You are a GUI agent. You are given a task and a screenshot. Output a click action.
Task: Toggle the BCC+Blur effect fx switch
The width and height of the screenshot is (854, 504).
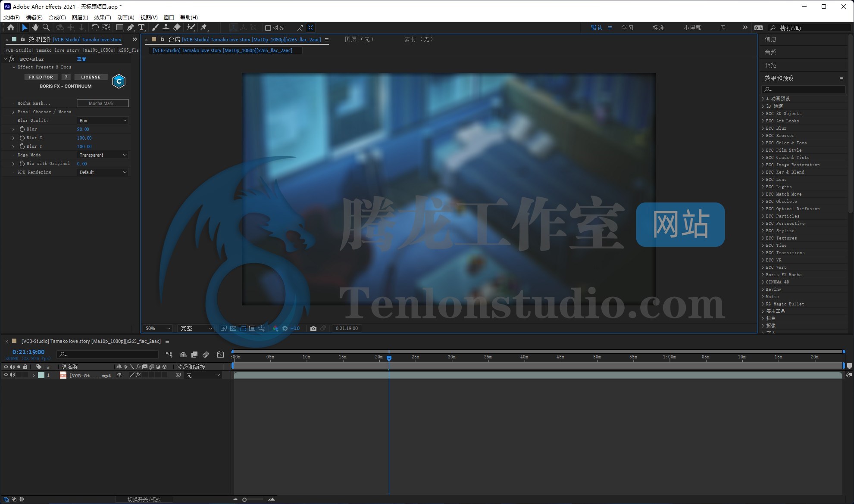click(12, 59)
